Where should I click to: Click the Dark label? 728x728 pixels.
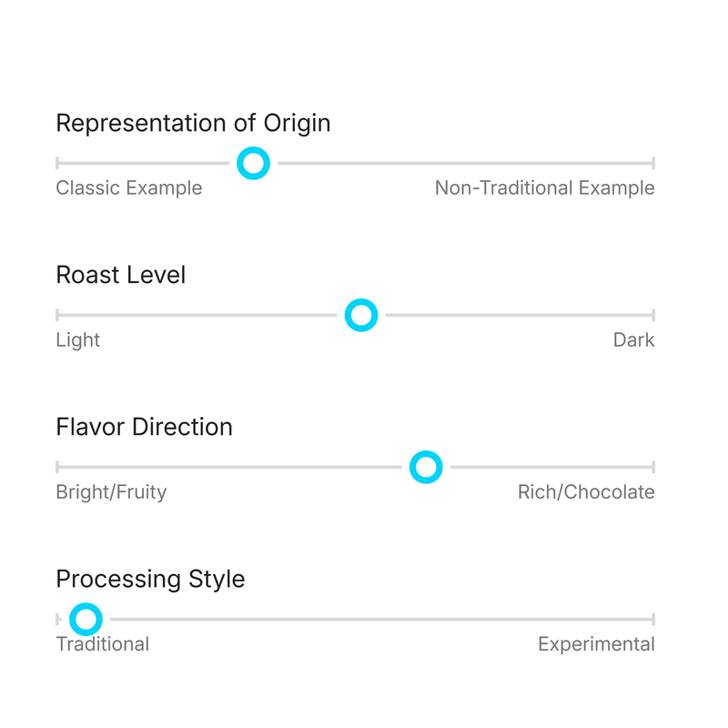[634, 339]
